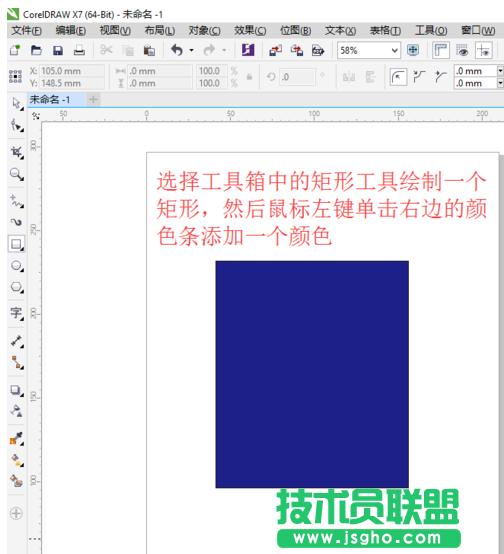The image size is (504, 554).
Task: Select the Crop tool
Action: pos(16,152)
